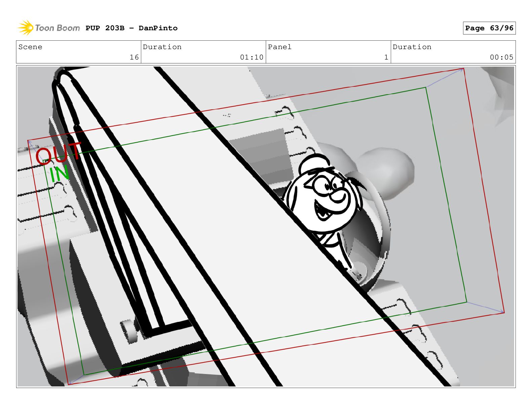Click the 'PUP 203B – DanPinto' title text
This screenshot has width=532, height=412.
tap(131, 28)
